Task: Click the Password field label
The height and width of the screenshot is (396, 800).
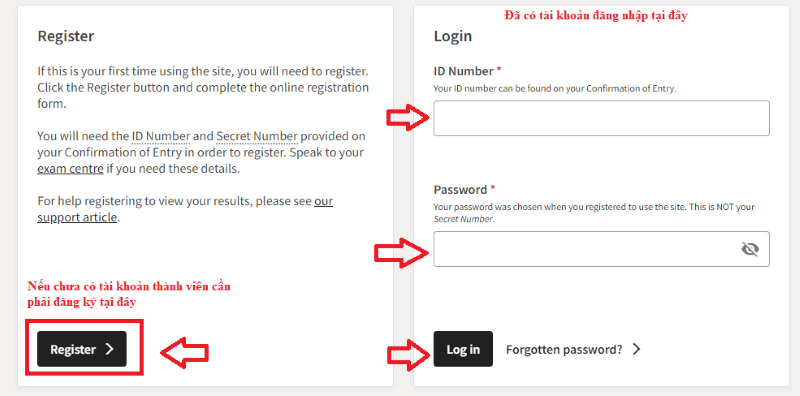Action: [460, 190]
